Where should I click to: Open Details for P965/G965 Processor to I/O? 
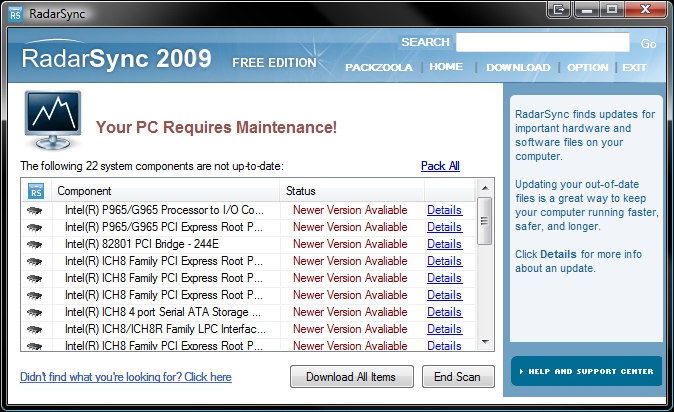(x=444, y=210)
